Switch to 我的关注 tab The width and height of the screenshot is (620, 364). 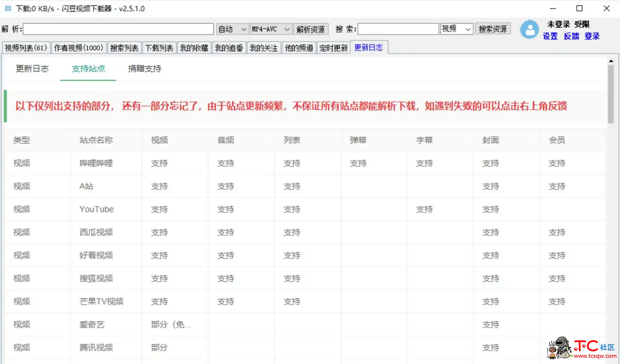[264, 48]
